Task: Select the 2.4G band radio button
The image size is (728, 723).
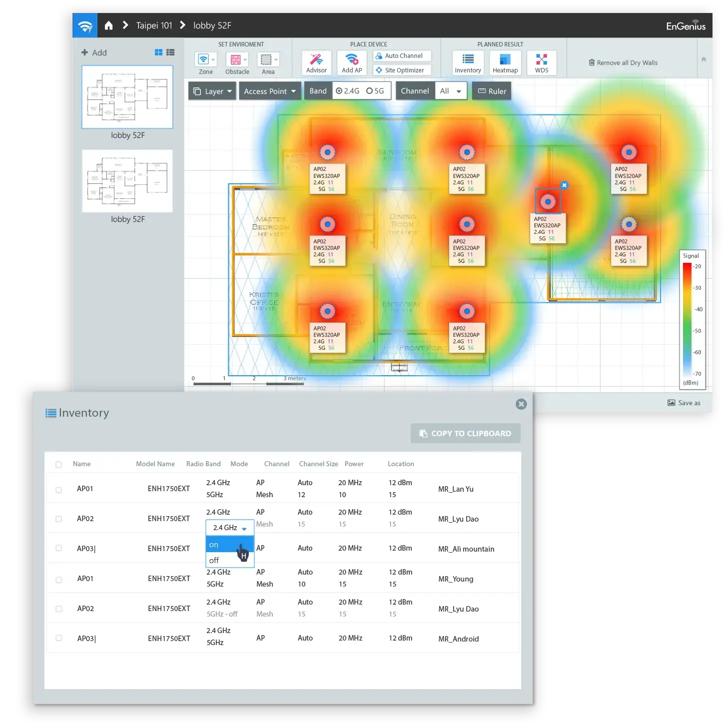Action: [x=339, y=91]
